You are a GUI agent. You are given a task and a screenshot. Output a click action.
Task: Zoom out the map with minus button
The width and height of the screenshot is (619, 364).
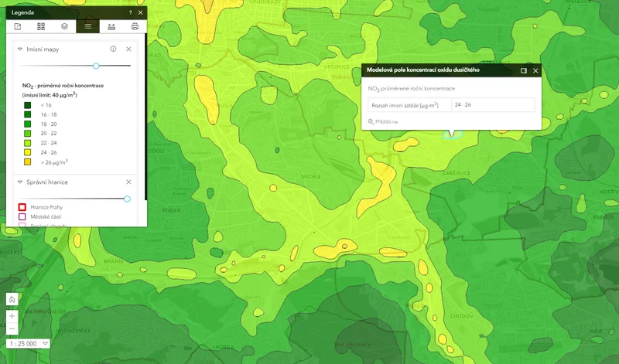(12, 328)
